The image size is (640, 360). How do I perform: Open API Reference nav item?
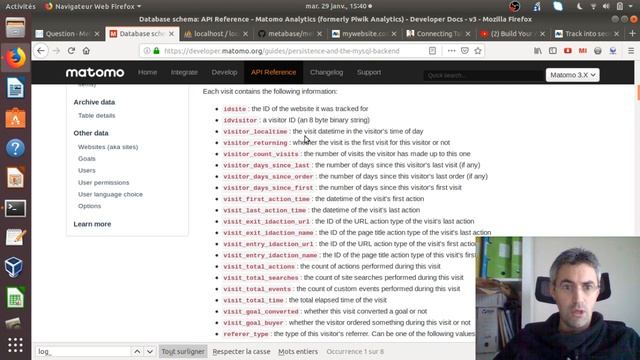(273, 72)
